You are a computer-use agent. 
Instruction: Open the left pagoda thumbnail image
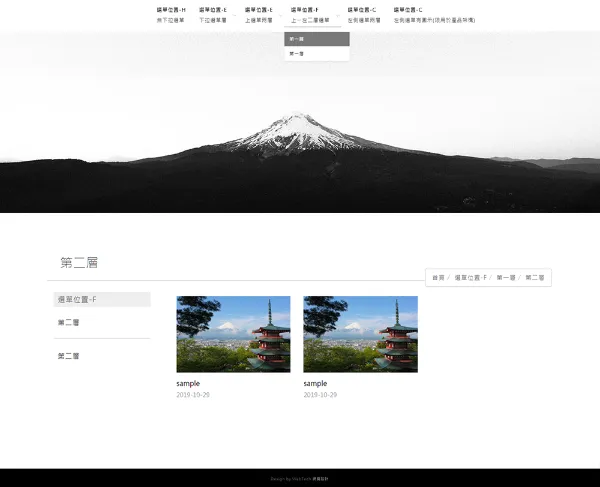pyautogui.click(x=233, y=334)
